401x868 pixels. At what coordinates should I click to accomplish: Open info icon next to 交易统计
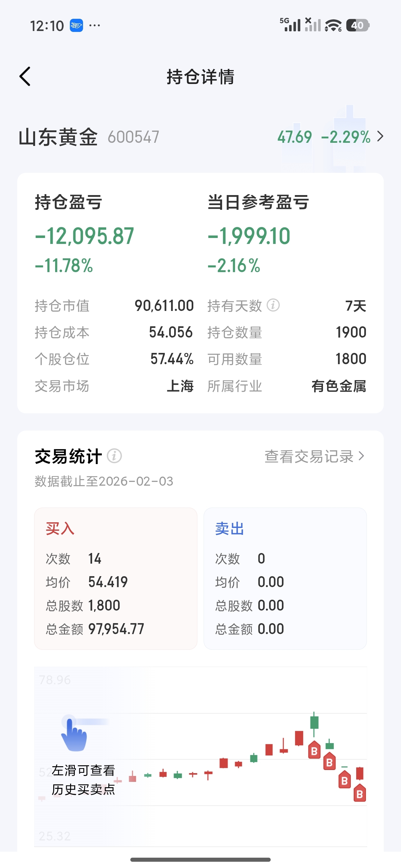pos(114,456)
